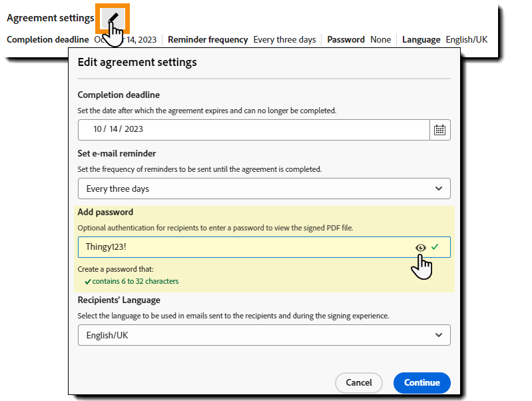Click the 'Reminder frequency' summary label
Viewport: 532px width, 401px height.
[208, 40]
